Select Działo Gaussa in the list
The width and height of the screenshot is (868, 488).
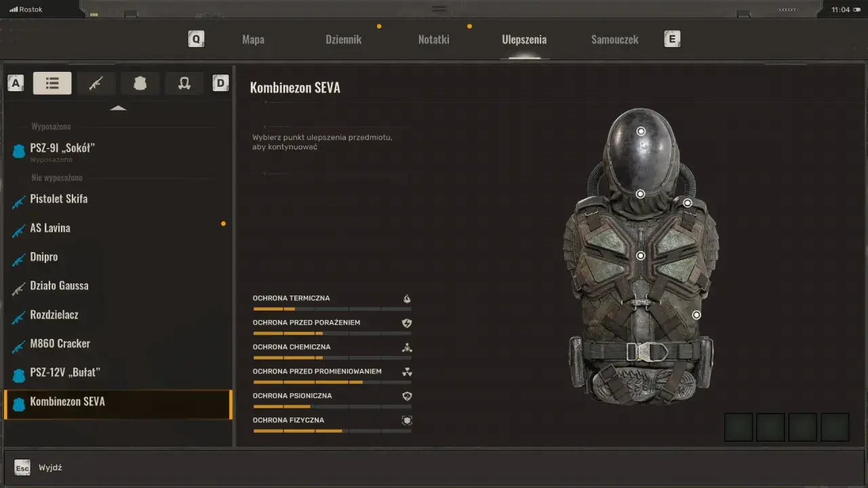tap(118, 286)
